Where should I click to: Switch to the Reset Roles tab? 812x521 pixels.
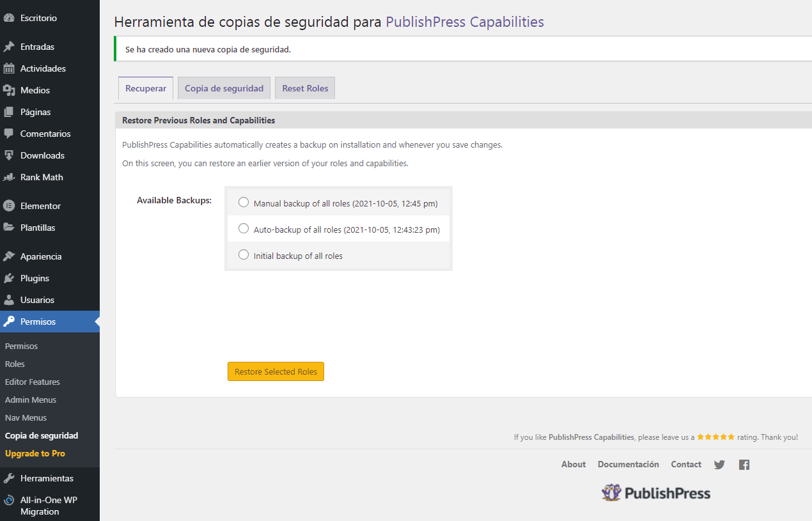click(305, 88)
